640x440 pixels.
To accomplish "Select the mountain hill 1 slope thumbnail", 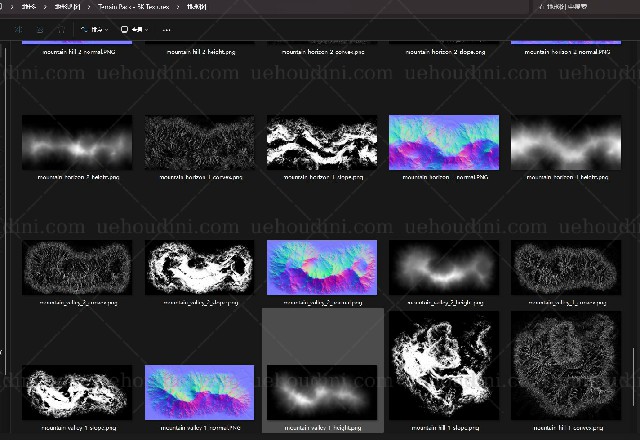I will coord(444,365).
